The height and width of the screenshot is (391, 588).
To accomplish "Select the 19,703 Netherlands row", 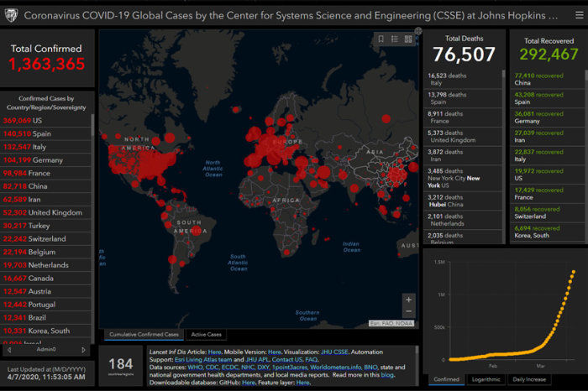I will 45,265.
